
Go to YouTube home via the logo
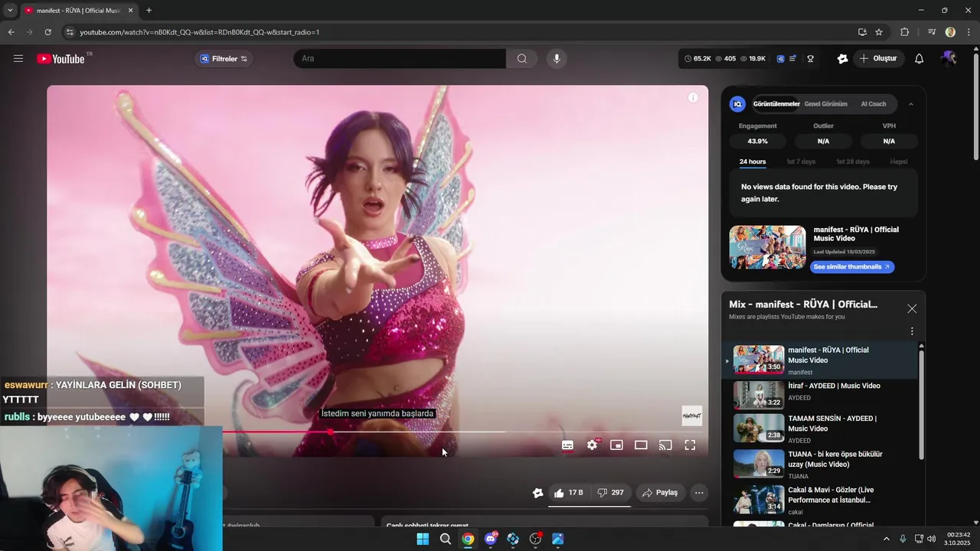click(x=60, y=59)
